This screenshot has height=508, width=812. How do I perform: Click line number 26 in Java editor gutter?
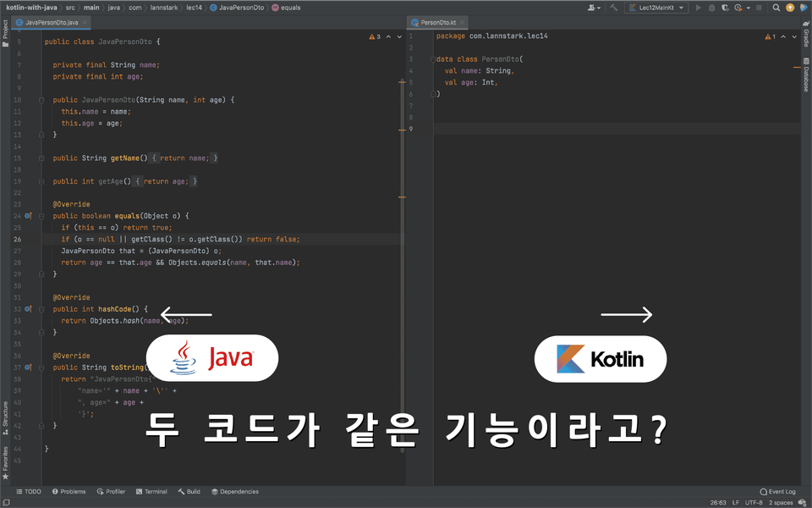click(18, 240)
